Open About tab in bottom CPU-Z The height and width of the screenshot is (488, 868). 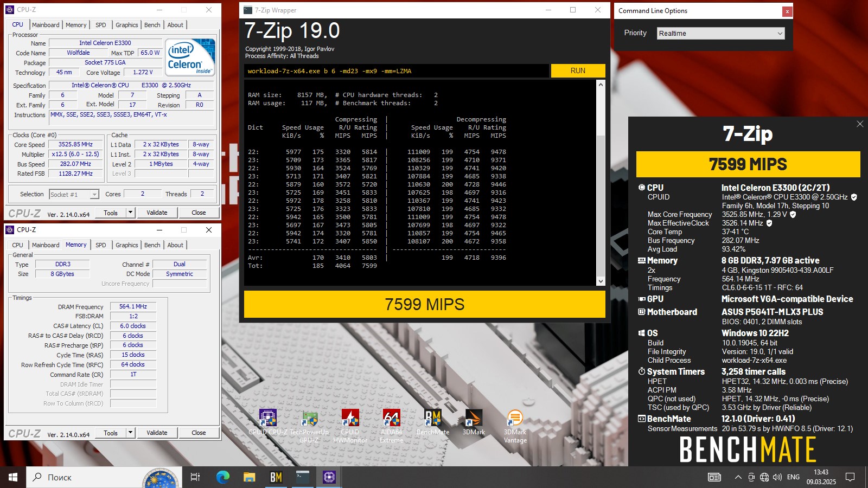175,245
